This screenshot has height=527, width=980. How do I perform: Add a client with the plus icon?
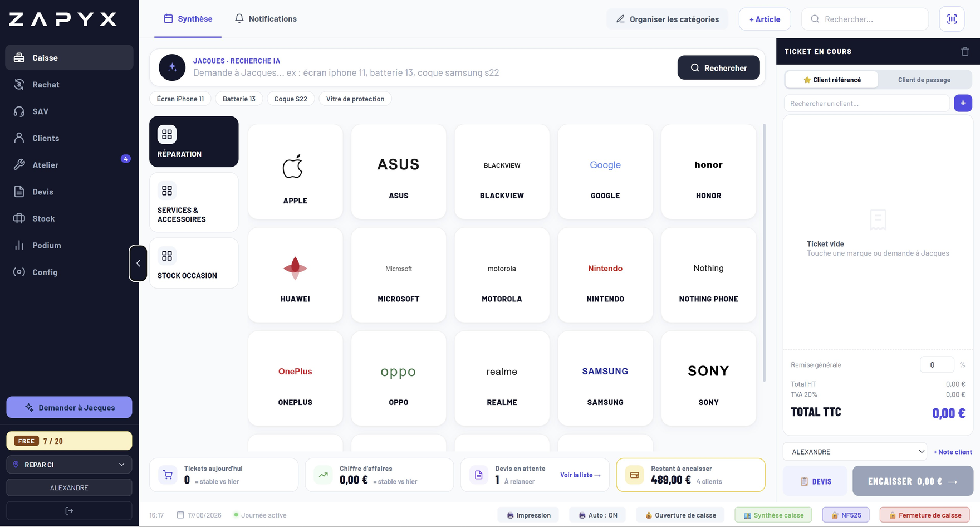click(963, 103)
